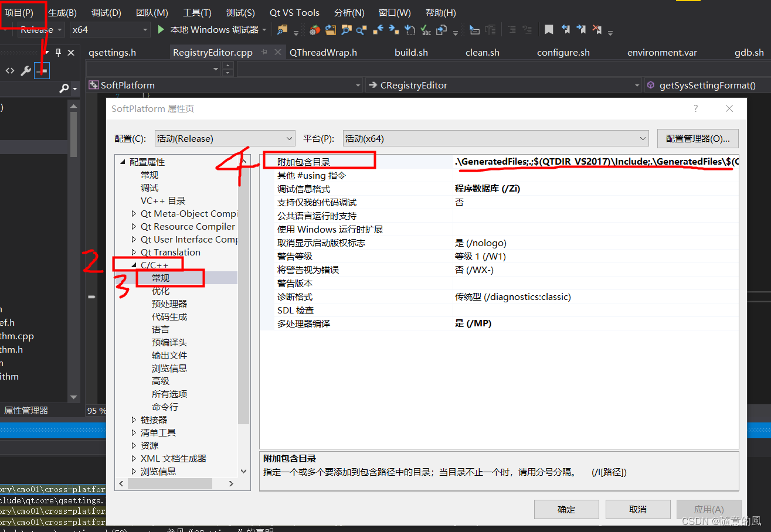
Task: Open the 工具(T) menu
Action: click(197, 12)
